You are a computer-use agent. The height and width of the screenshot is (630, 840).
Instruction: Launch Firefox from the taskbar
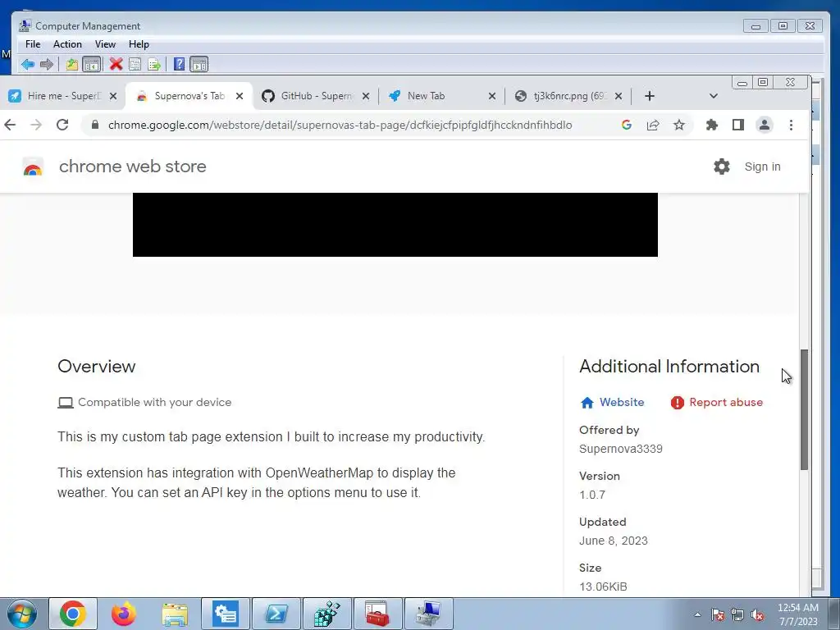coord(124,614)
